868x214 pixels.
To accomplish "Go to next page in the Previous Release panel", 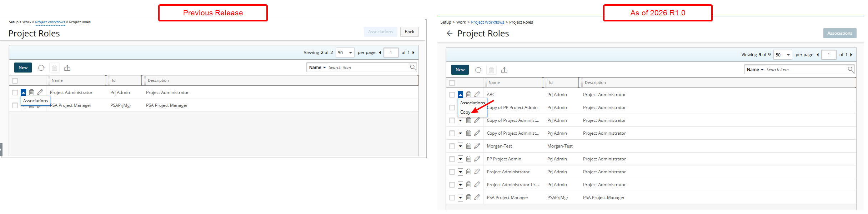I will point(413,53).
